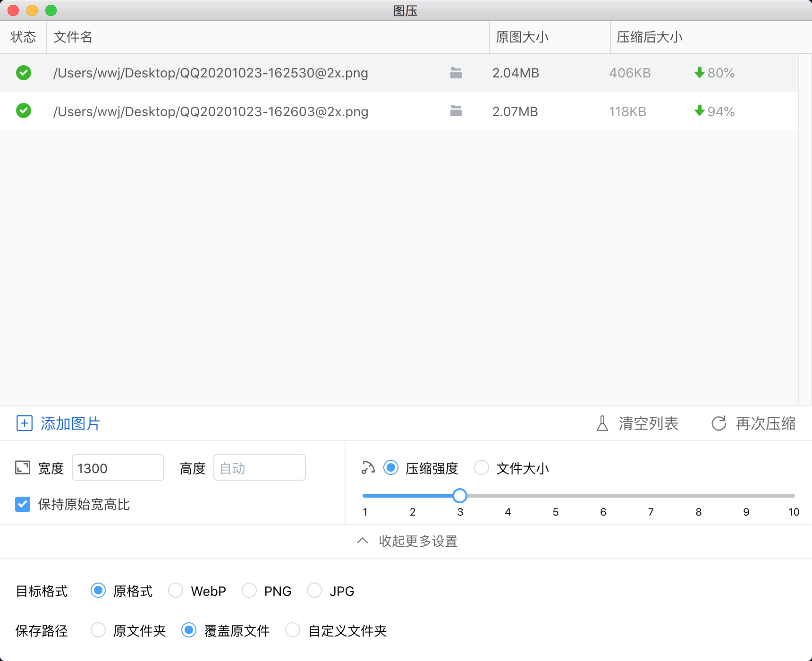The height and width of the screenshot is (661, 812).
Task: Click the resize dimensions icon beside 宽度
Action: pyautogui.click(x=23, y=467)
